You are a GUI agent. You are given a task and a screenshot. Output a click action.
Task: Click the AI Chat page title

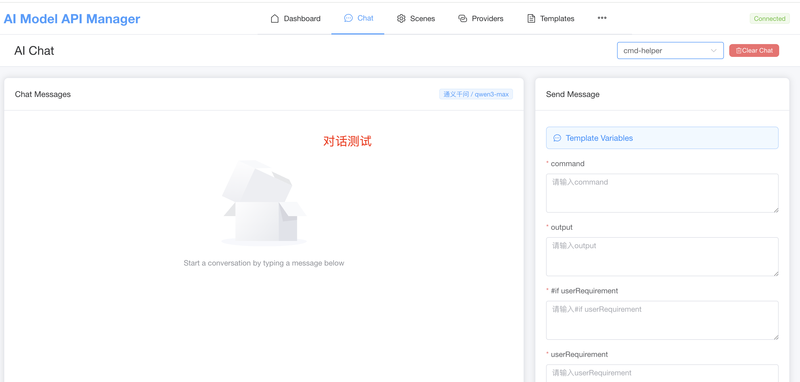coord(34,50)
